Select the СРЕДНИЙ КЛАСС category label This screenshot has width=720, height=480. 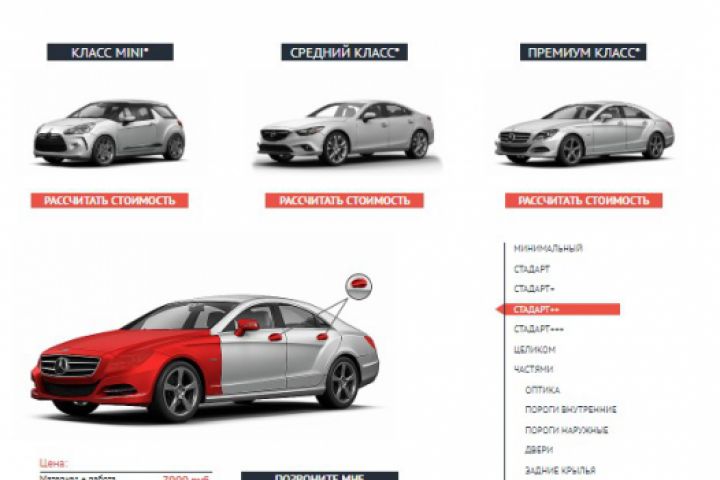coord(344,52)
